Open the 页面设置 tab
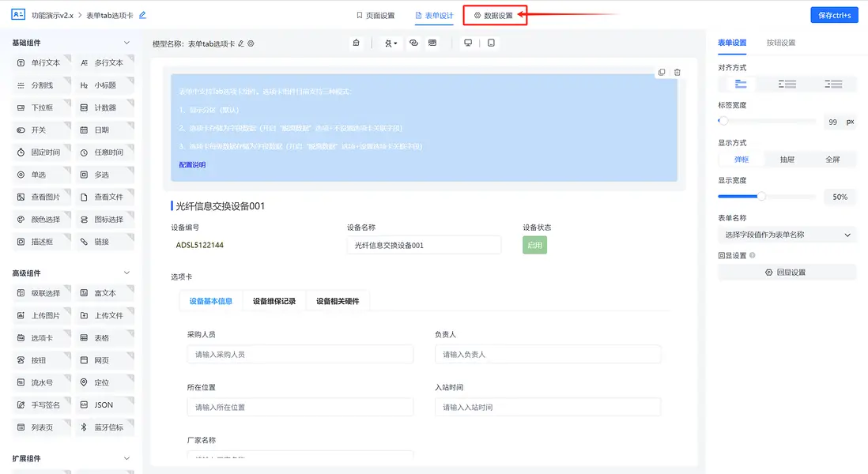This screenshot has height=474, width=868. point(376,16)
